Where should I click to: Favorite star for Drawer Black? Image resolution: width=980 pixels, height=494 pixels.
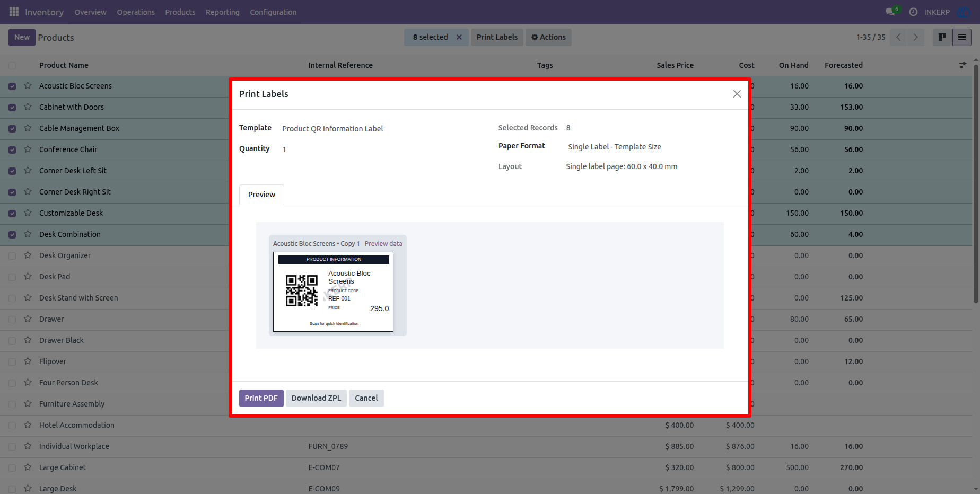[x=28, y=340]
